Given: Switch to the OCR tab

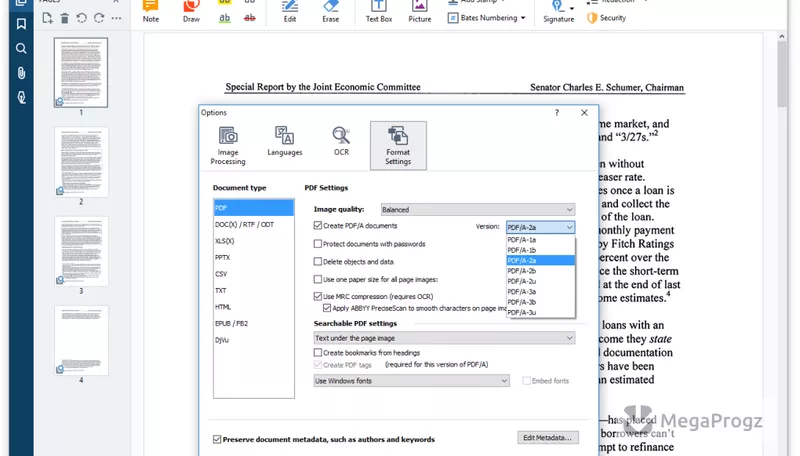Looking at the screenshot, I should tap(341, 145).
